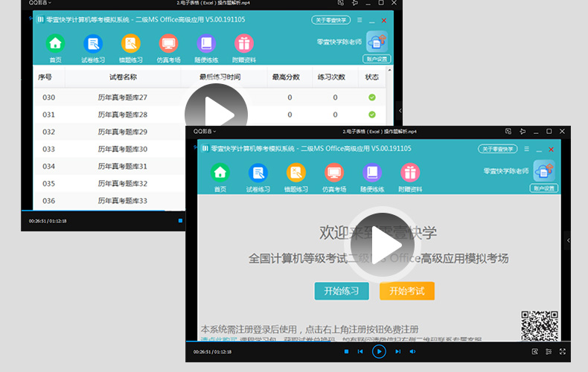Open 随便练练 icon in front window
588x372 pixels.
click(x=372, y=173)
